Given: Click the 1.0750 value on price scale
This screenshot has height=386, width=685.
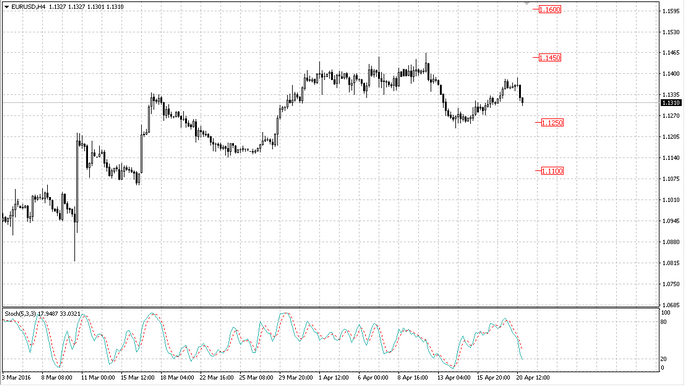Looking at the screenshot, I should pyautogui.click(x=671, y=284).
